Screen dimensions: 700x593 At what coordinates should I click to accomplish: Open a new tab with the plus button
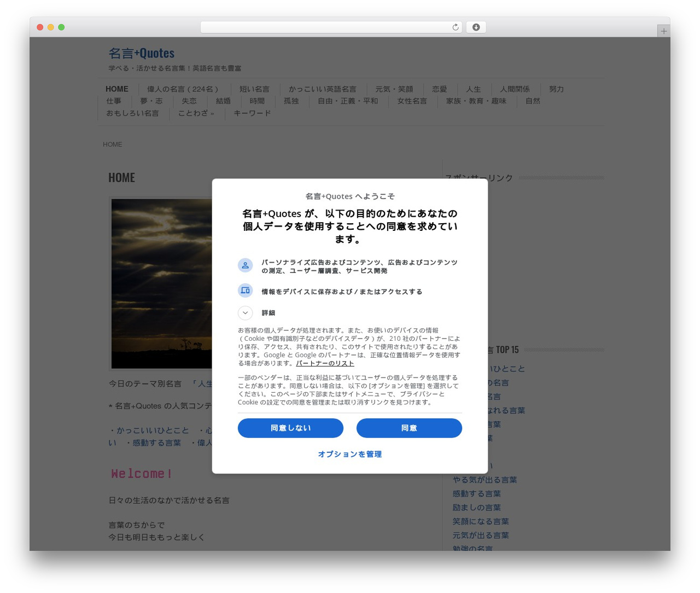click(663, 31)
